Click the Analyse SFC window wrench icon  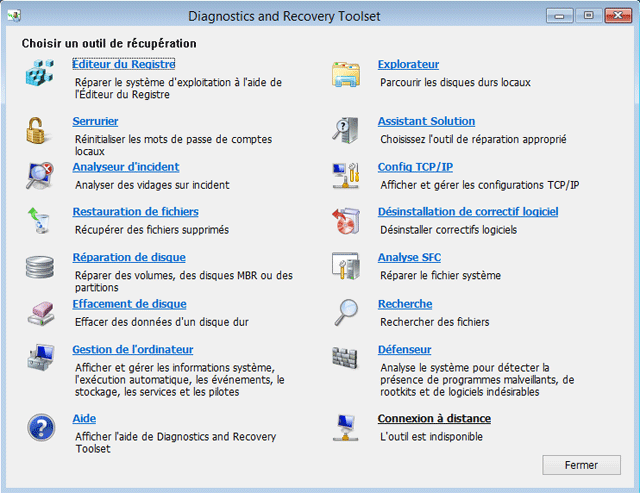click(346, 266)
